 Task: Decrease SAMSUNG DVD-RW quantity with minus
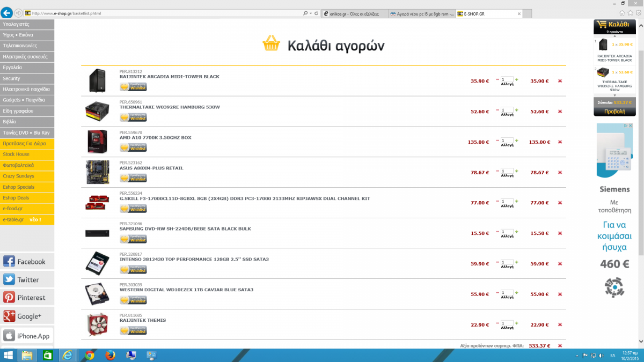pyautogui.click(x=497, y=232)
